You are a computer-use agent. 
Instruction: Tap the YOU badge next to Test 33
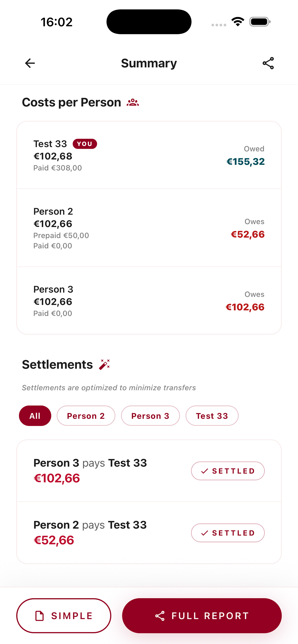85,144
